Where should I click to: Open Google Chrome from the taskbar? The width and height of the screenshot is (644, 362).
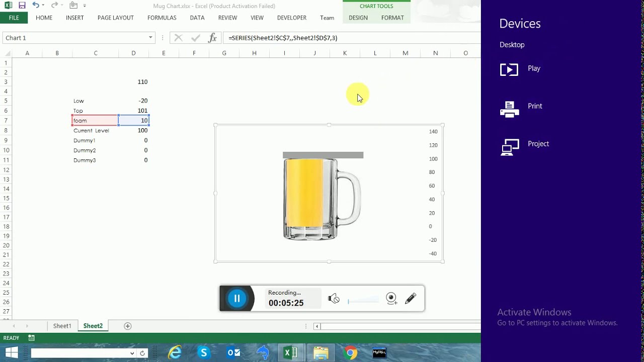point(350,353)
